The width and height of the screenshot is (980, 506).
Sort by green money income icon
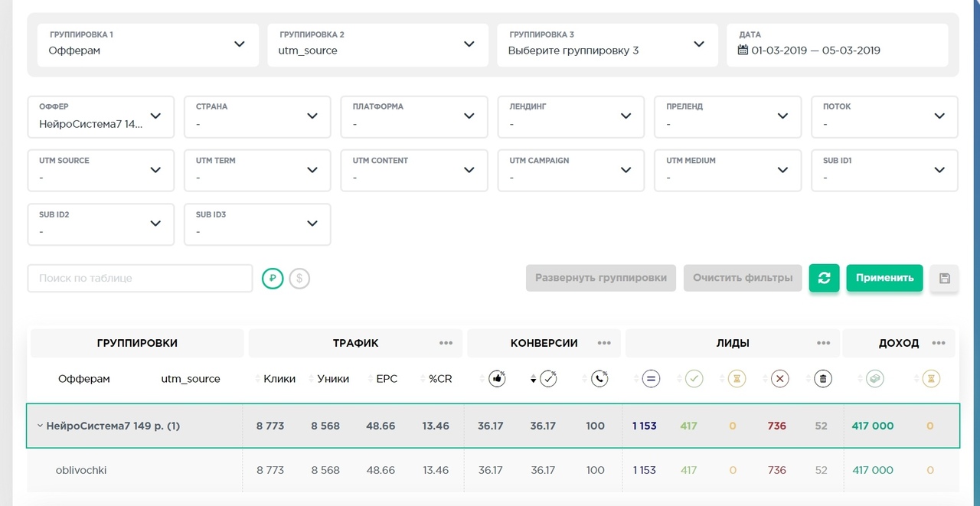point(874,378)
